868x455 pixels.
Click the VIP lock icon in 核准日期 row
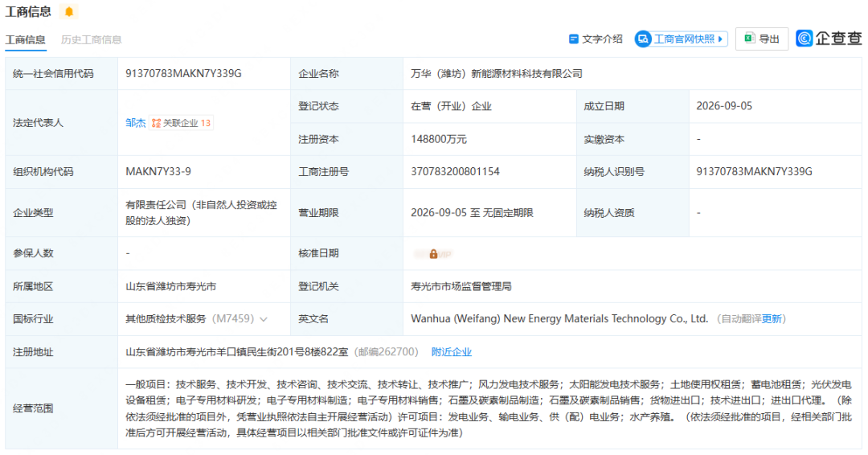(433, 253)
